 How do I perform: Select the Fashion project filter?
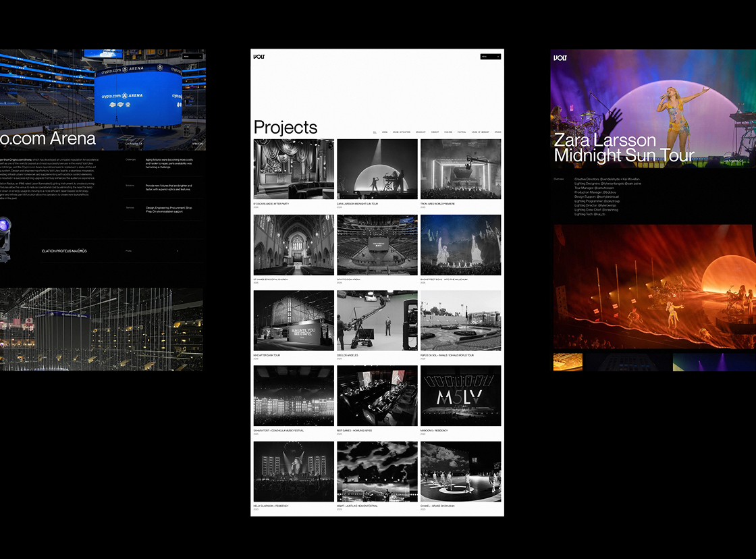[x=448, y=132]
